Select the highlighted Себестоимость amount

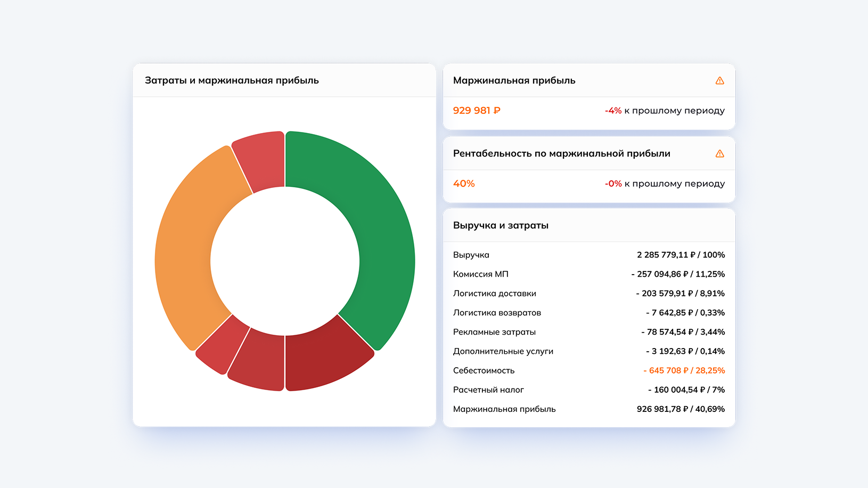coord(683,370)
